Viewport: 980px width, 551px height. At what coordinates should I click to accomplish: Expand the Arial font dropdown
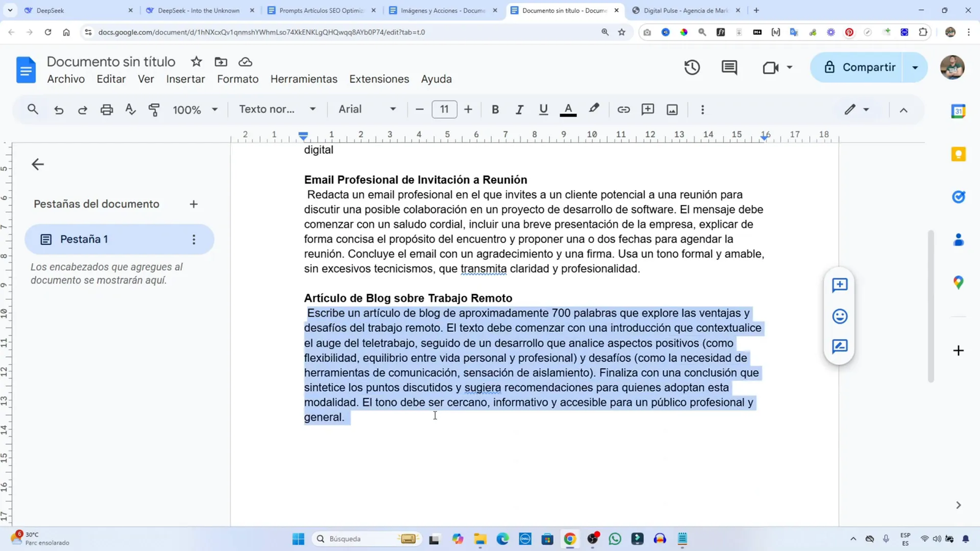[x=367, y=110]
